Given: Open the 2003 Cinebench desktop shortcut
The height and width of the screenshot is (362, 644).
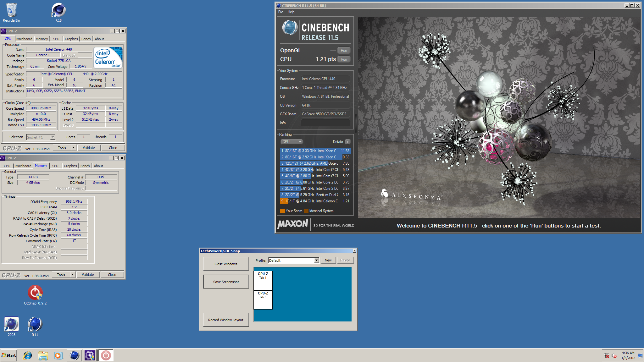Looking at the screenshot, I should [12, 326].
